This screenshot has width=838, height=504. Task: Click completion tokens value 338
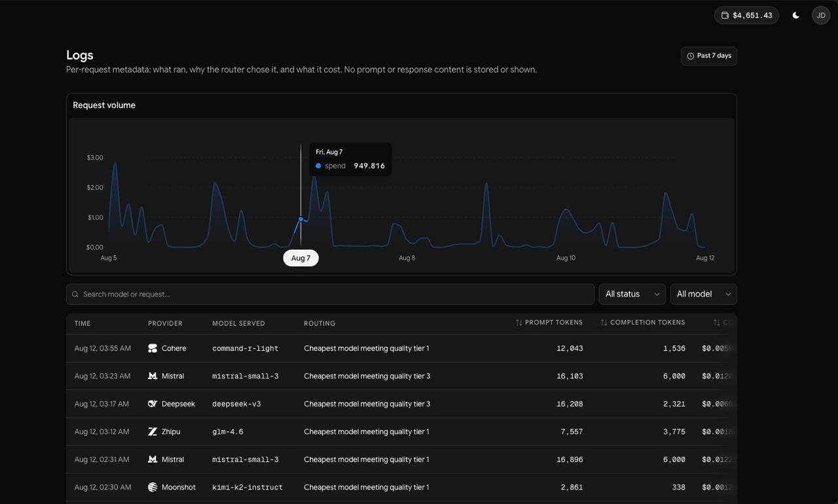click(x=678, y=487)
